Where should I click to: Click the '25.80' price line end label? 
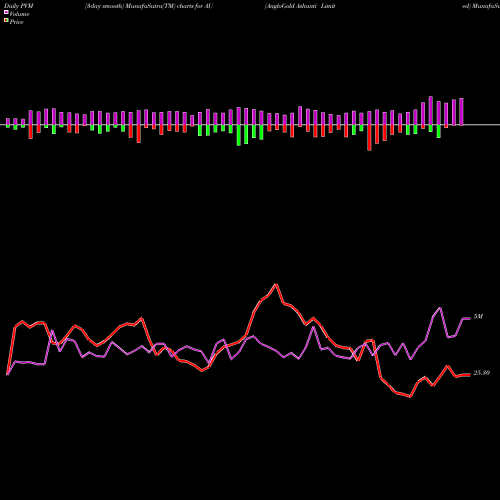point(482,373)
